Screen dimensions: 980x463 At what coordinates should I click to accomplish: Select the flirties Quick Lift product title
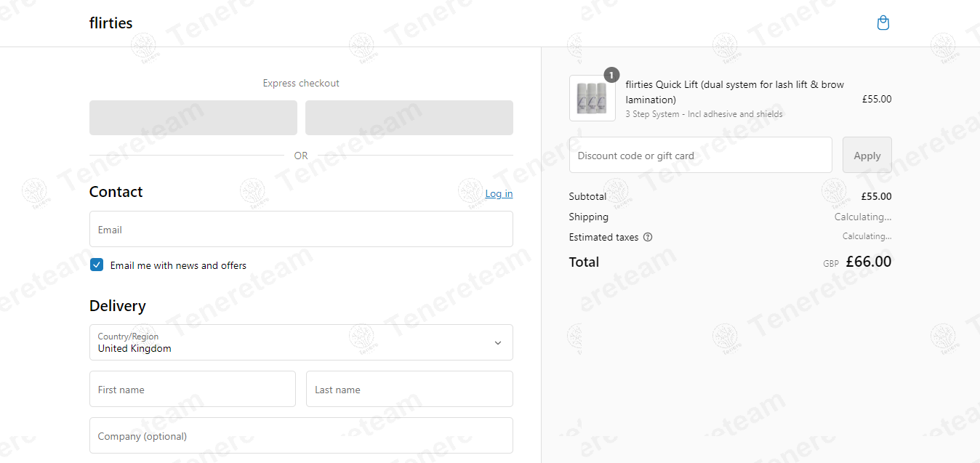pyautogui.click(x=735, y=92)
